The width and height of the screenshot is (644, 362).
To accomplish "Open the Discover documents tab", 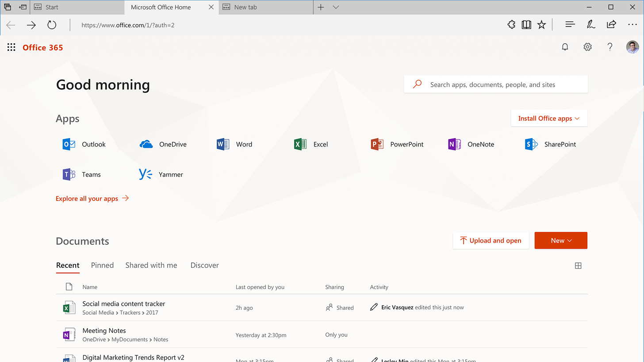I will [x=204, y=265].
